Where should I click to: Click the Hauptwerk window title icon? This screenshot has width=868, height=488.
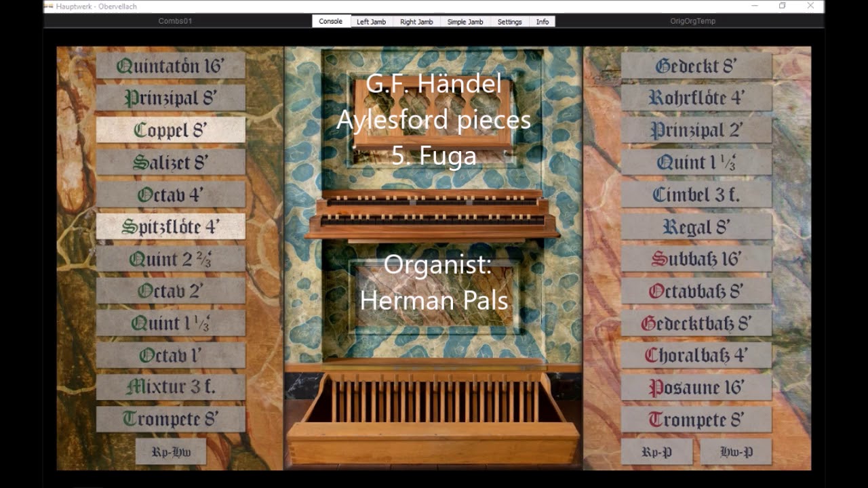[x=48, y=5]
